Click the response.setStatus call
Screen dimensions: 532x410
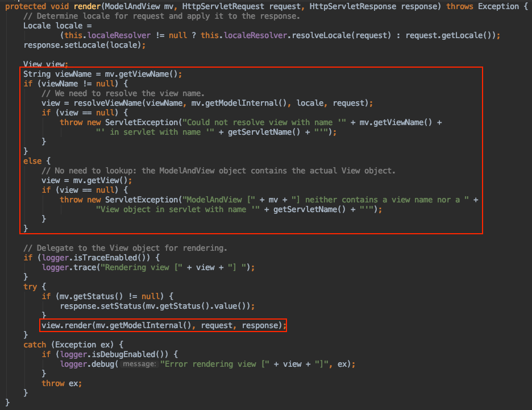click(156, 306)
